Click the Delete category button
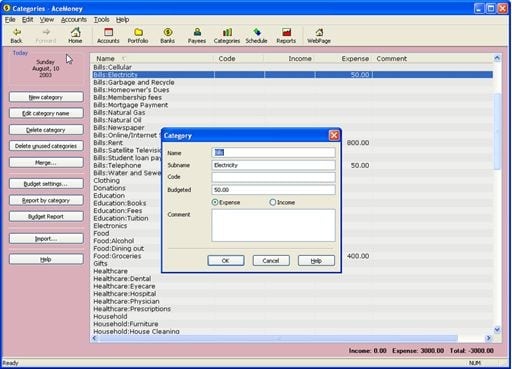The image size is (512, 369). pos(46,130)
